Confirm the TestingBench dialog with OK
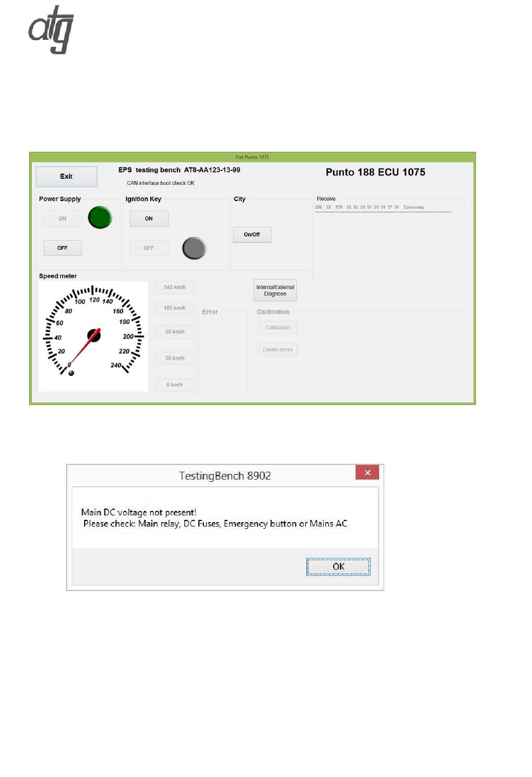Image resolution: width=532 pixels, height=777 pixels. coord(338,566)
